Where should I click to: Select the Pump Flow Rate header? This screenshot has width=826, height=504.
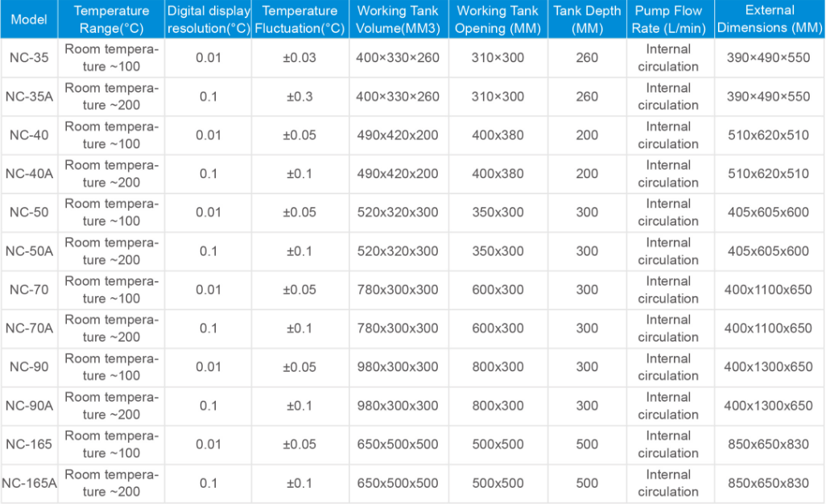[x=668, y=19]
